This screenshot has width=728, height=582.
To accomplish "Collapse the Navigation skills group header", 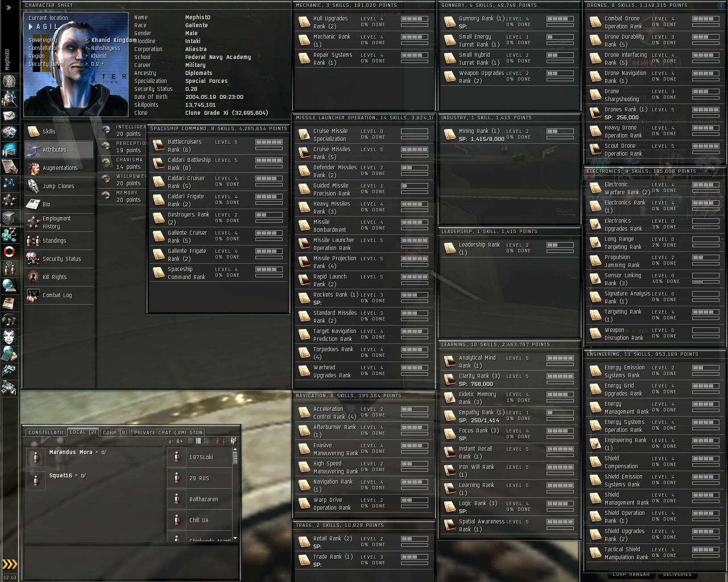I will tap(365, 396).
